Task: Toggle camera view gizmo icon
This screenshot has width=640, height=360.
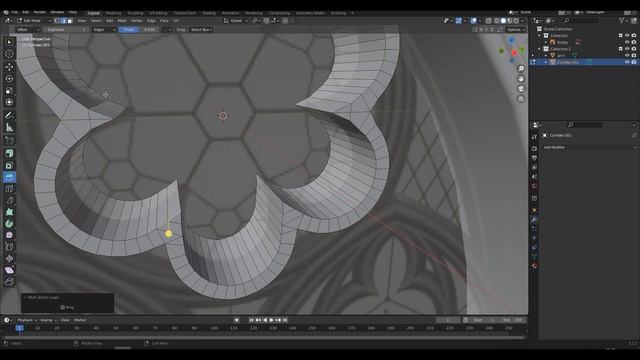Action: coord(521,89)
